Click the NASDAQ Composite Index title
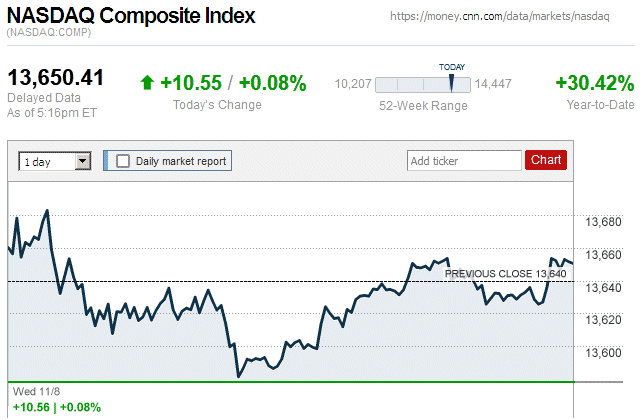 point(131,16)
